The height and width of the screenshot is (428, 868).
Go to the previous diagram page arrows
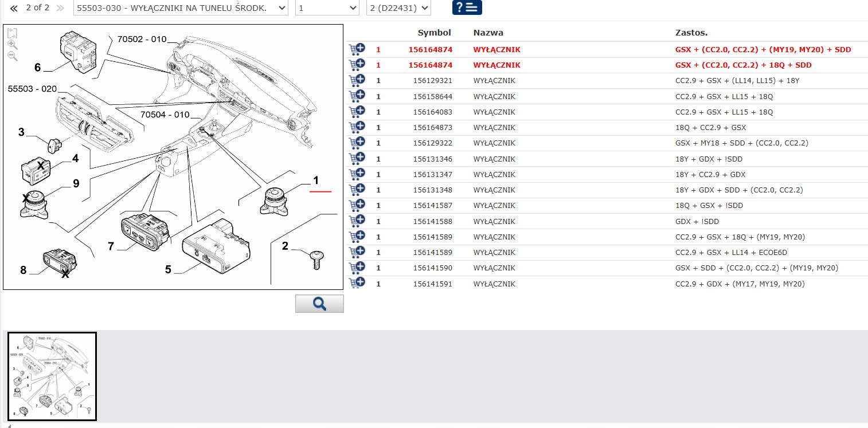pos(14,8)
